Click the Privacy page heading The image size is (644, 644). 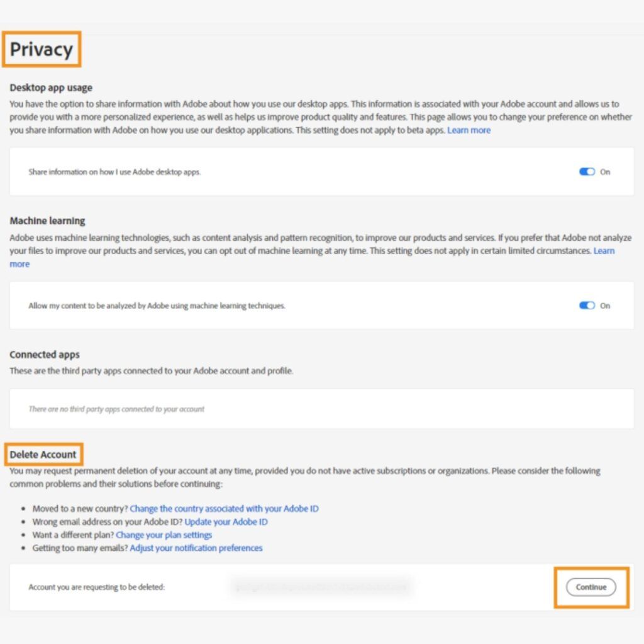[x=42, y=49]
